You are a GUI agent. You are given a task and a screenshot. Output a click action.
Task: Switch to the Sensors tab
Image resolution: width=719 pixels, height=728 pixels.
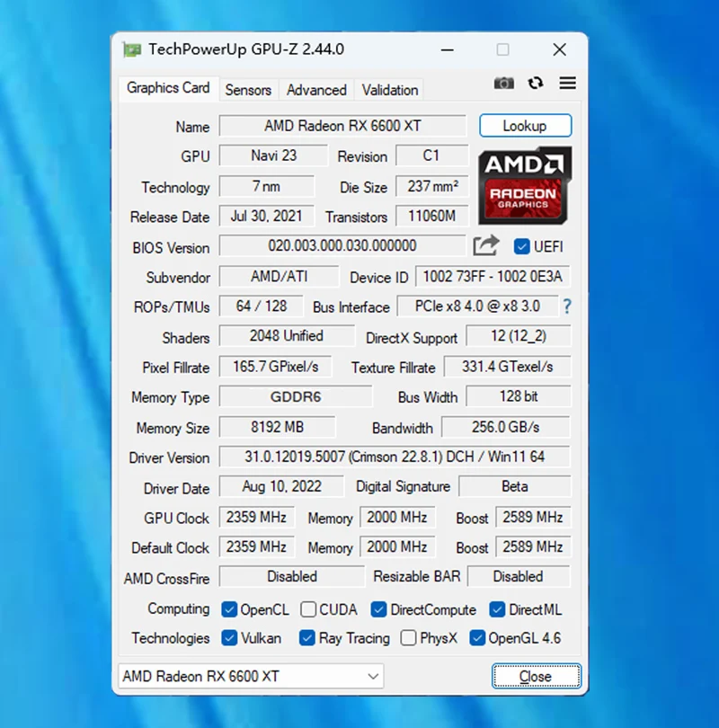coord(248,90)
